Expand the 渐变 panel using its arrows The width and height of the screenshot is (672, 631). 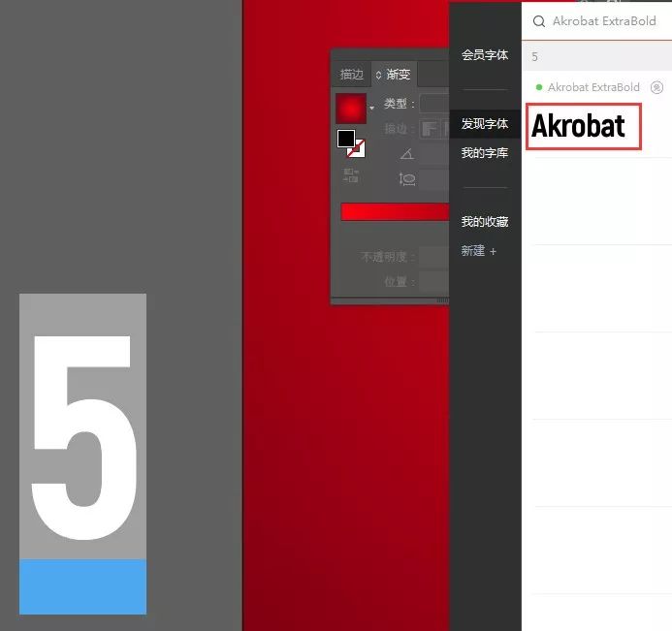[x=378, y=75]
